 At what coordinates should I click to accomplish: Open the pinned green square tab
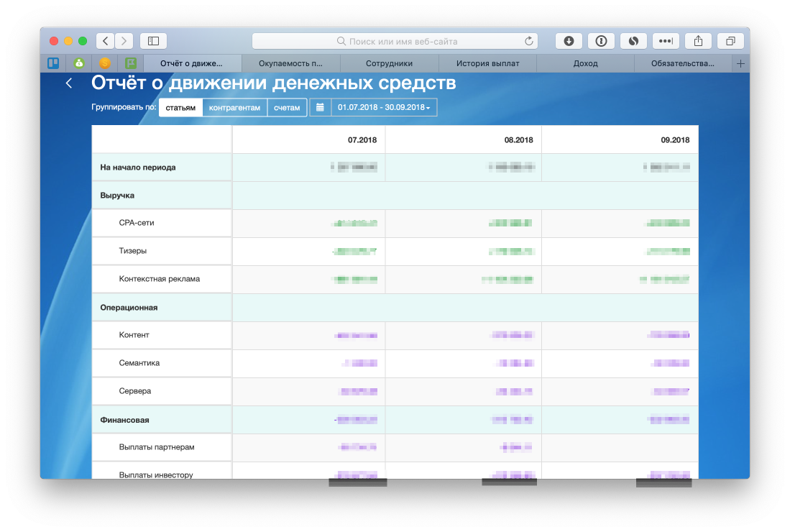[131, 63]
